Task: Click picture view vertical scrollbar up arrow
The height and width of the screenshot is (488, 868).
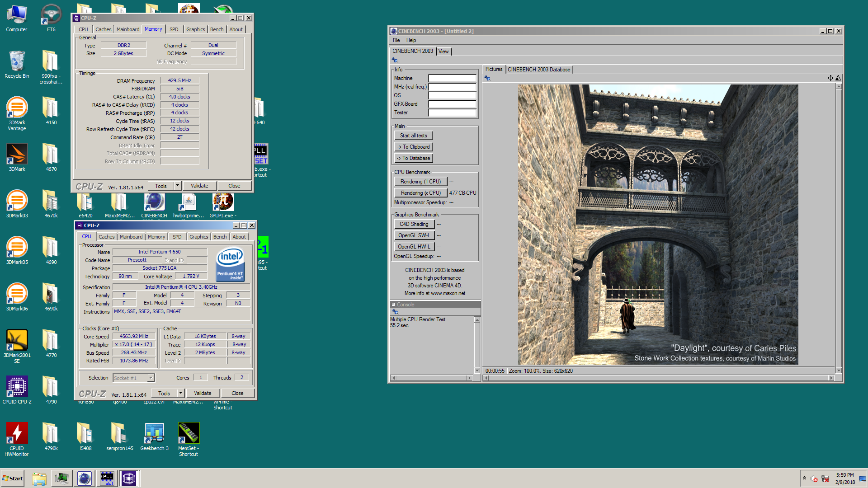Action: [x=839, y=86]
